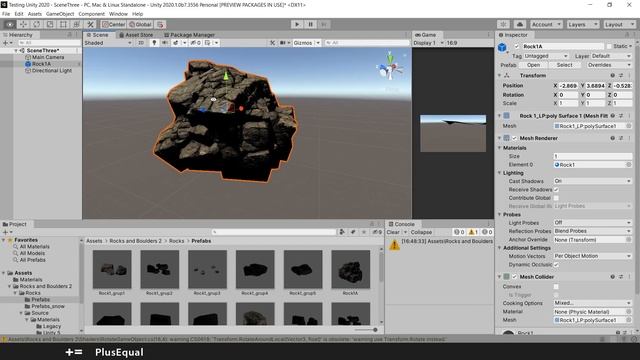Image resolution: width=640 pixels, height=360 pixels.
Task: Open the cloud services icon
Action: (520, 24)
